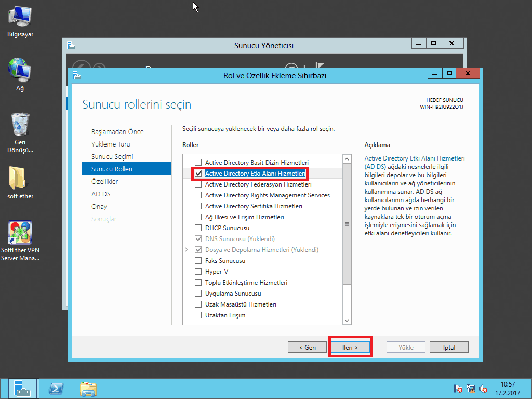Open the Bilgisayar desktop icon
The width and height of the screenshot is (532, 399).
pos(20,18)
